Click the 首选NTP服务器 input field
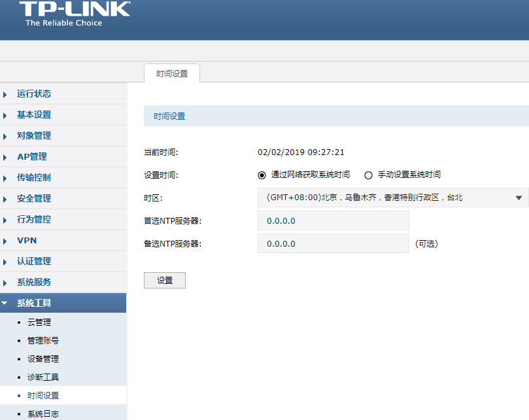The width and height of the screenshot is (529, 420). tap(333, 220)
